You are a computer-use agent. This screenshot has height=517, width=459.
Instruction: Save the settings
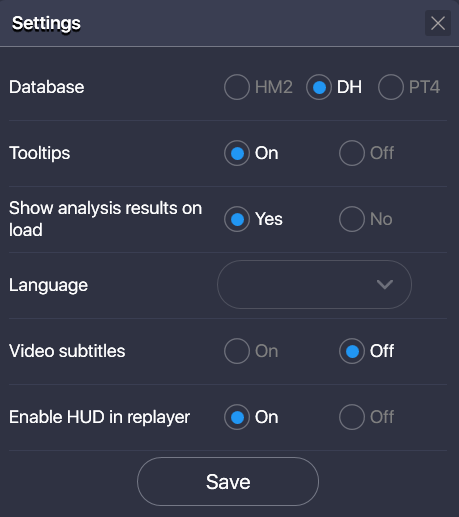pos(228,482)
